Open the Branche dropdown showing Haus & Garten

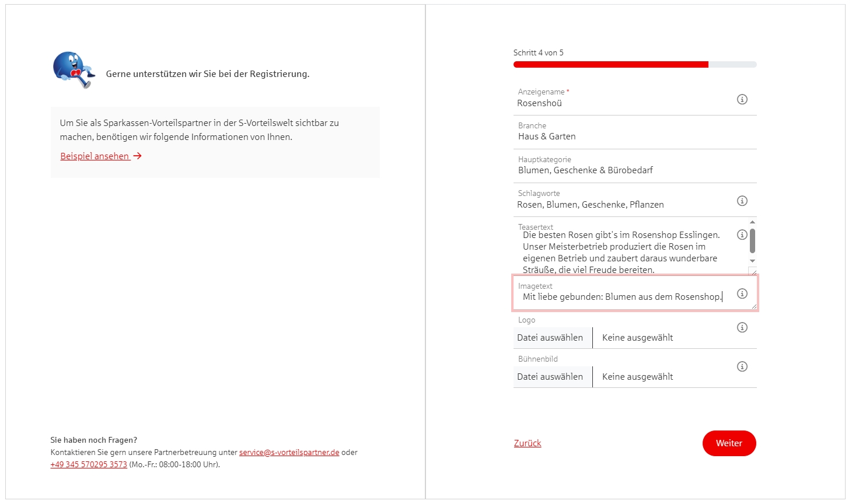tap(635, 132)
